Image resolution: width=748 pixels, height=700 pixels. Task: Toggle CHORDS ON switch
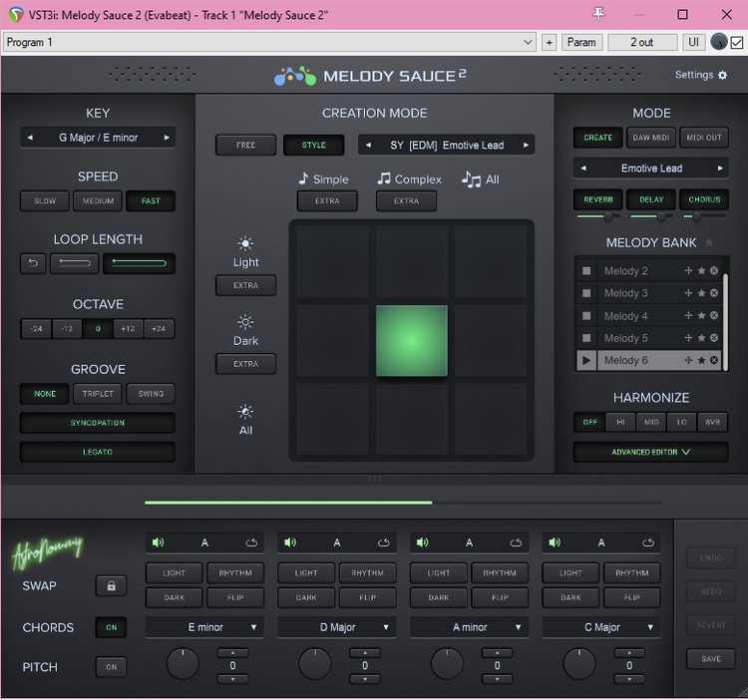(111, 627)
